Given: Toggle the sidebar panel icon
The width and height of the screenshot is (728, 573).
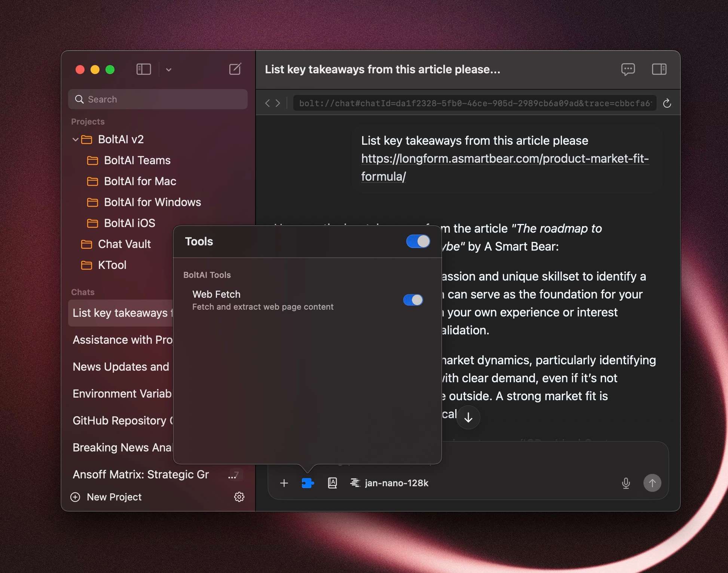Looking at the screenshot, I should (x=144, y=69).
